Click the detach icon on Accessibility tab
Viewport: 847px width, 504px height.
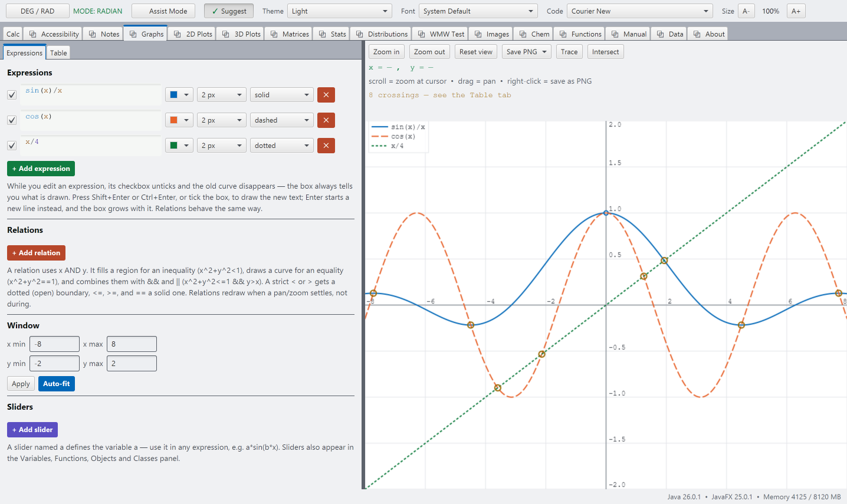tap(33, 34)
